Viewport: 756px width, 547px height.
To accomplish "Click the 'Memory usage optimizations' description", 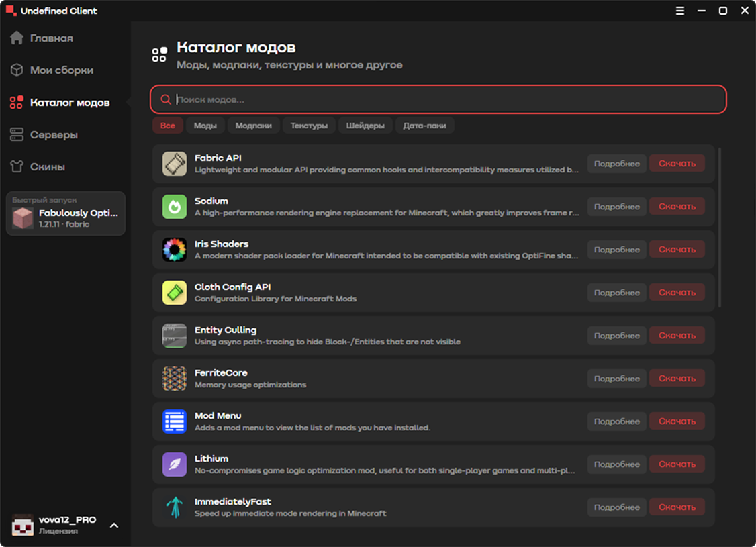I will pos(250,385).
